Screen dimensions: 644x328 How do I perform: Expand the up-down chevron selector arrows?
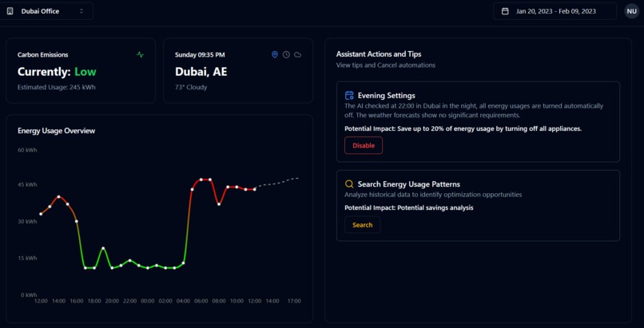(x=81, y=11)
